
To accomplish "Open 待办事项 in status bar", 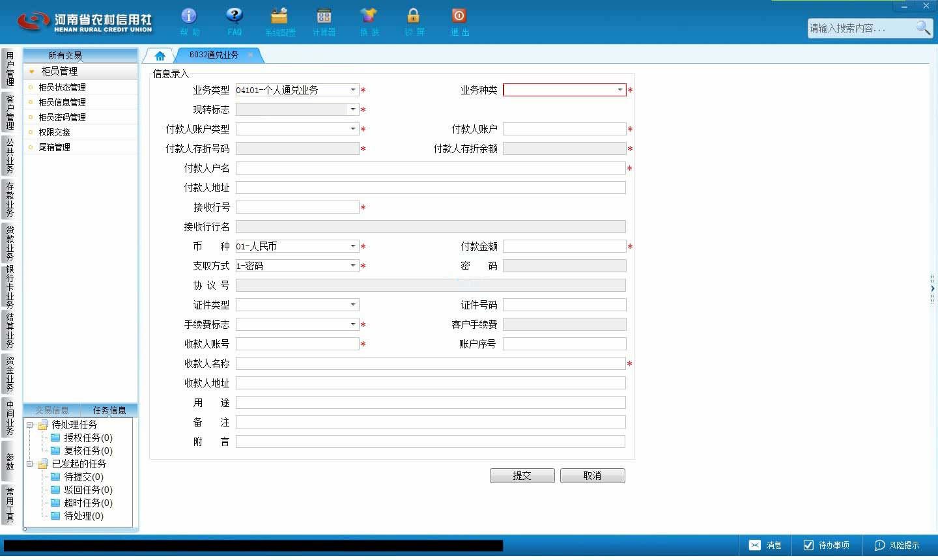I will 826,545.
